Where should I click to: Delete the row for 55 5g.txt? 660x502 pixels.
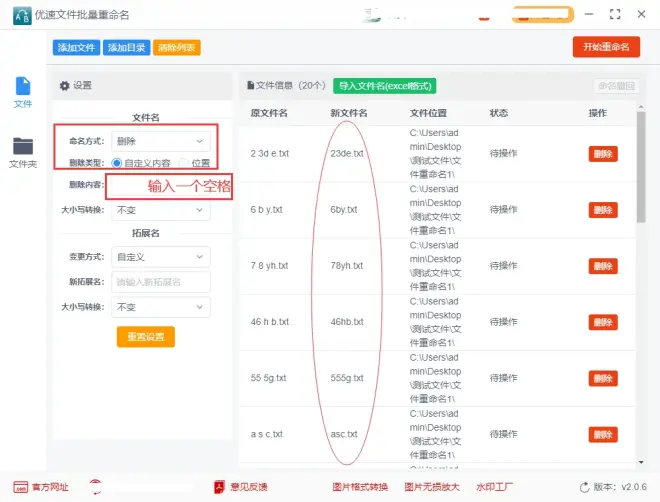point(603,378)
